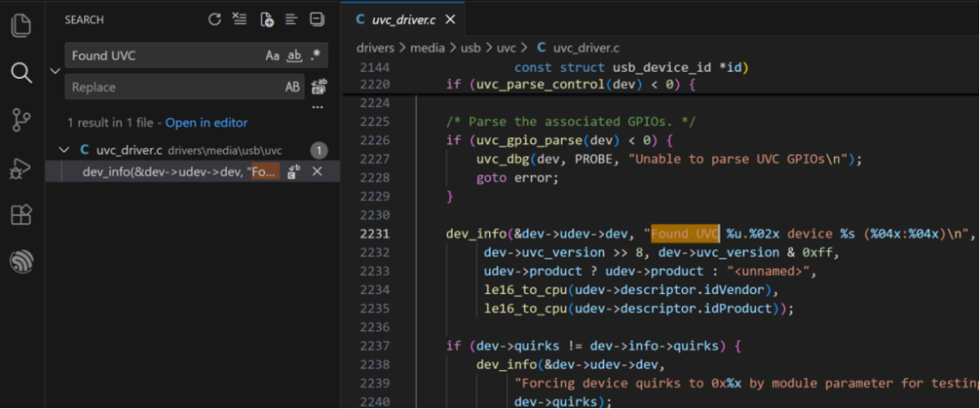Viewport: 980px width, 409px height.
Task: Click 'usb' in the breadcrumb
Action: 471,47
